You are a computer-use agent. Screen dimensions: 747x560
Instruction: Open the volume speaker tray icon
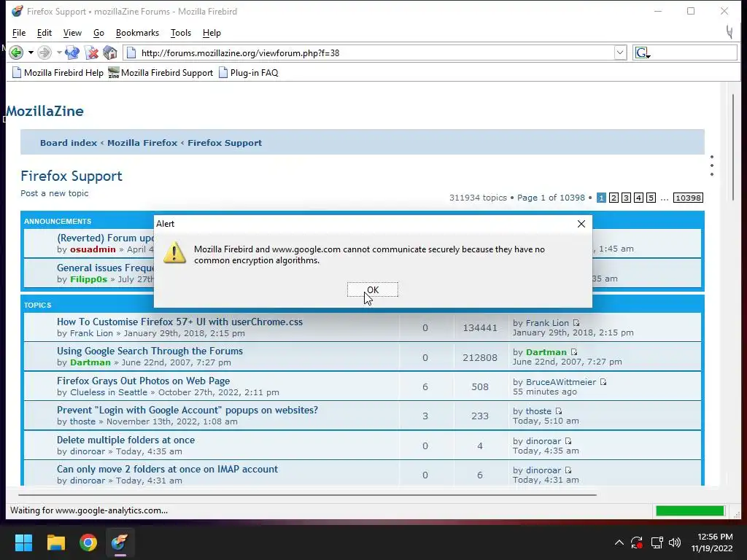pyautogui.click(x=675, y=542)
